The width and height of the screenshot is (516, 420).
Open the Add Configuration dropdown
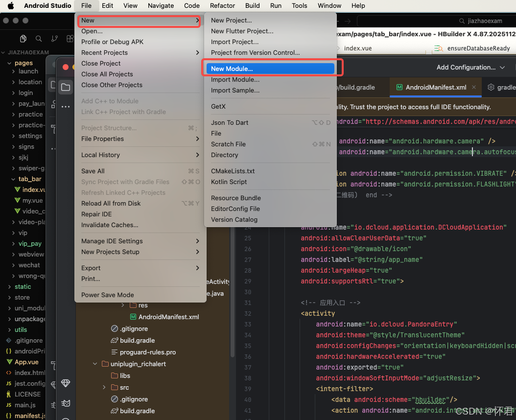470,68
